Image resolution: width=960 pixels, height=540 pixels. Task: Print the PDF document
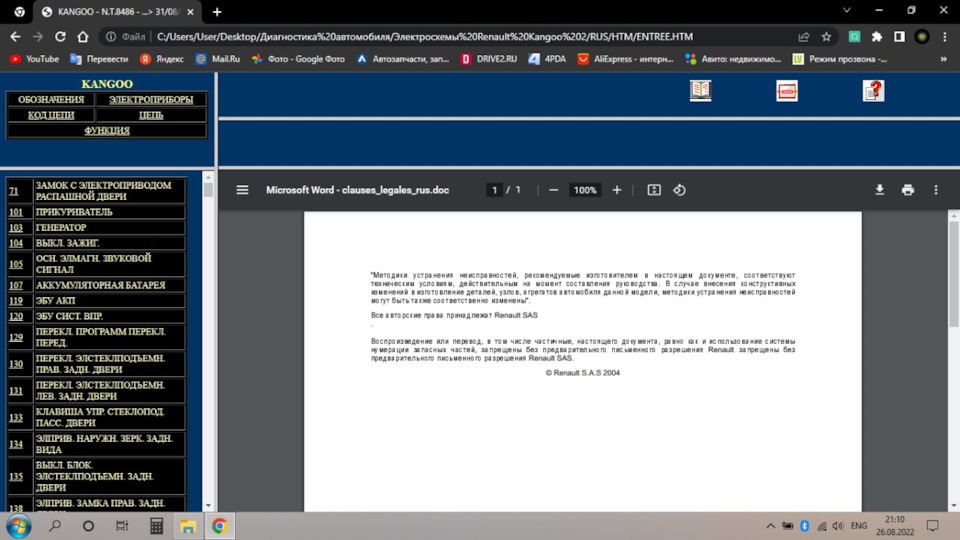click(x=908, y=190)
